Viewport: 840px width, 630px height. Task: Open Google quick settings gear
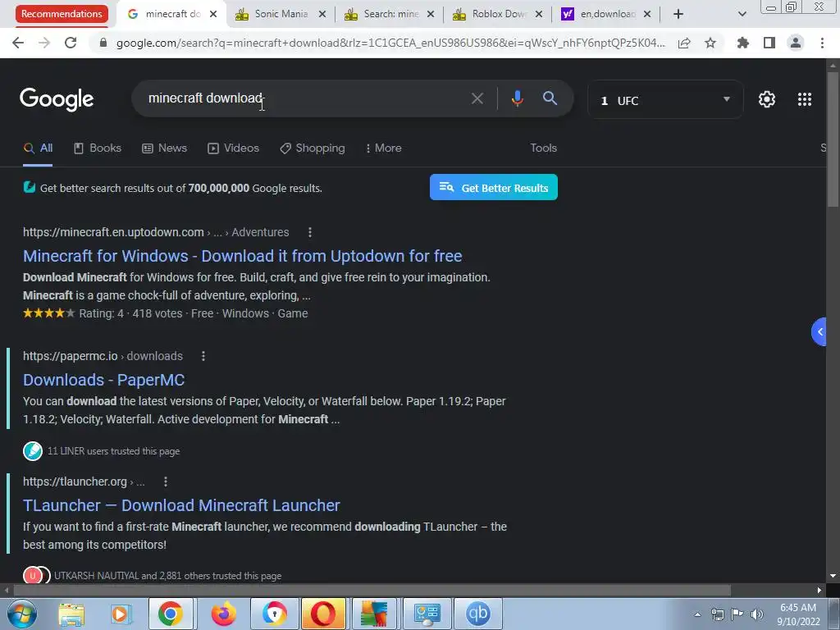pos(767,99)
